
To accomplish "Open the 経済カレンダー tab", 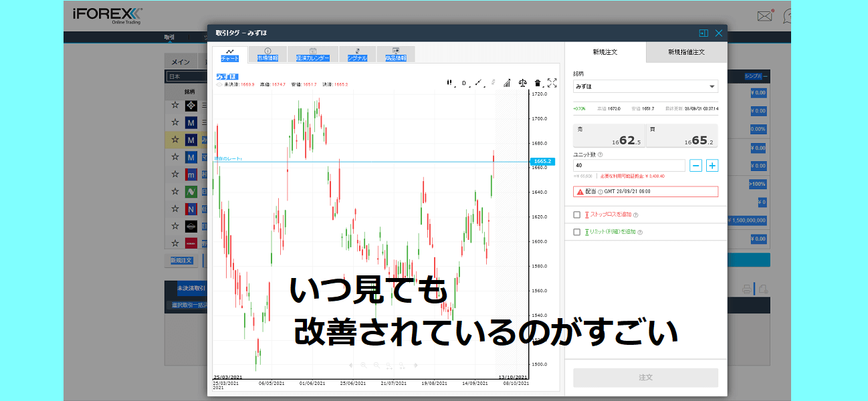I will coord(313,55).
